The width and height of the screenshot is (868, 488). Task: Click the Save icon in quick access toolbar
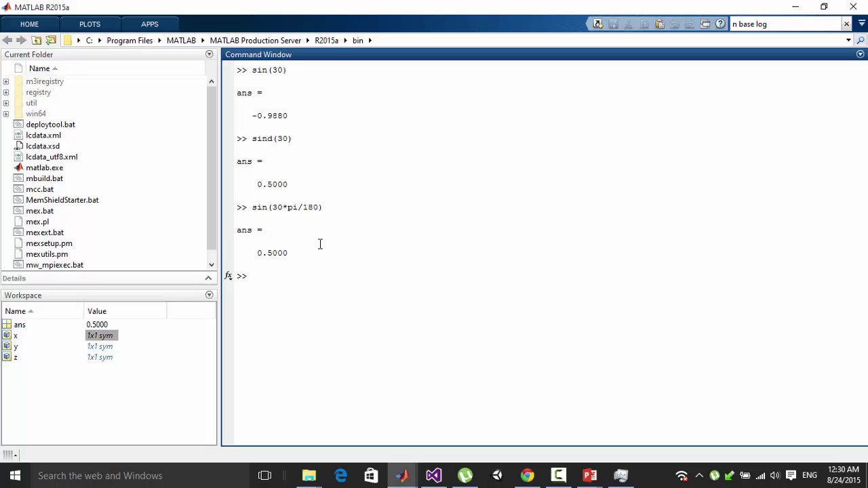tap(613, 24)
